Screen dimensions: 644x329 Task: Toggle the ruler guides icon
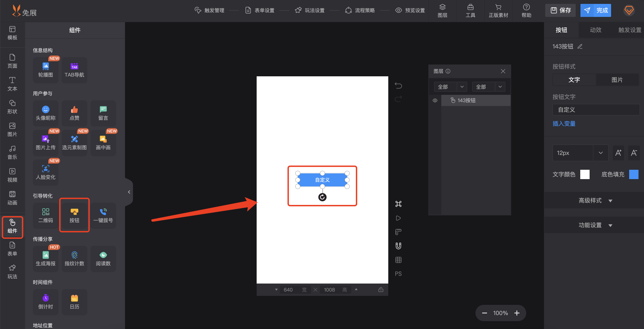coord(398,232)
